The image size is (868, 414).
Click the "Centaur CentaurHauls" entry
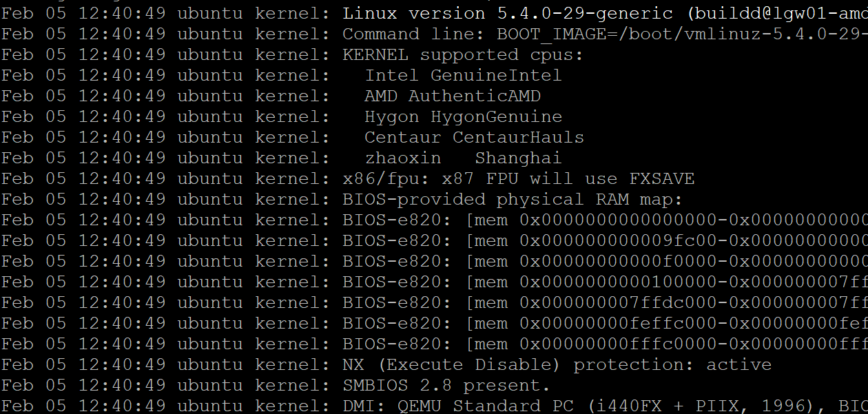(474, 137)
